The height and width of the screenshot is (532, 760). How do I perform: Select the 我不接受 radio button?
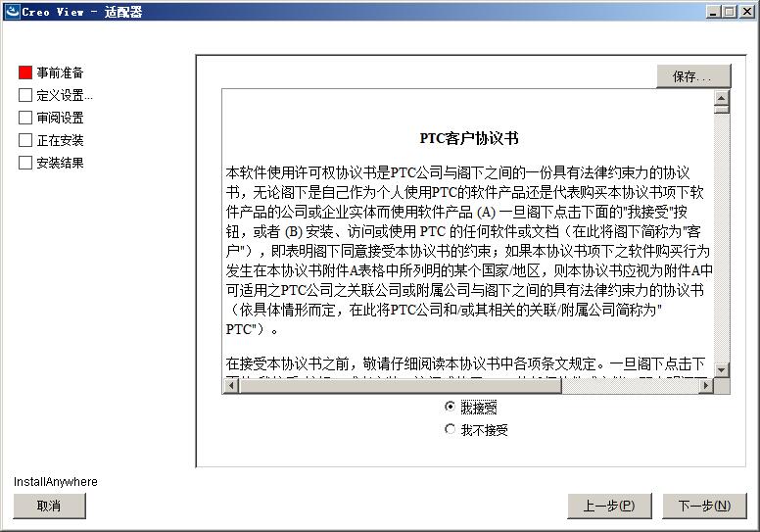coord(451,429)
